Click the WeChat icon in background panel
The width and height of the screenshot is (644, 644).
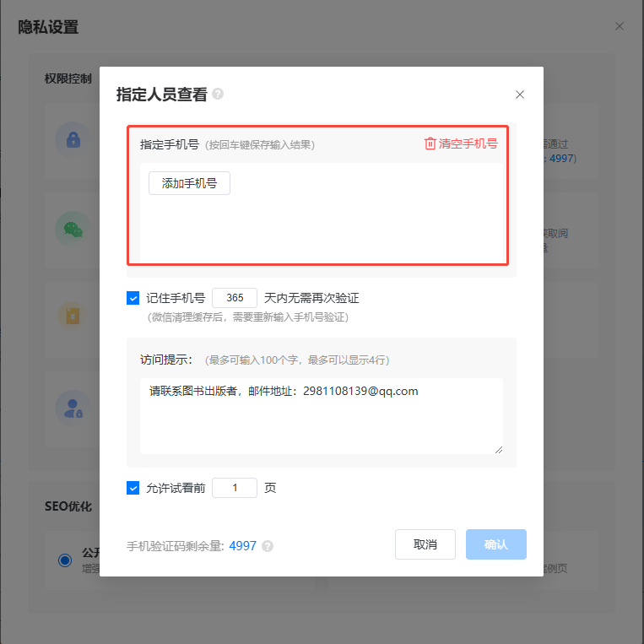pos(73,230)
